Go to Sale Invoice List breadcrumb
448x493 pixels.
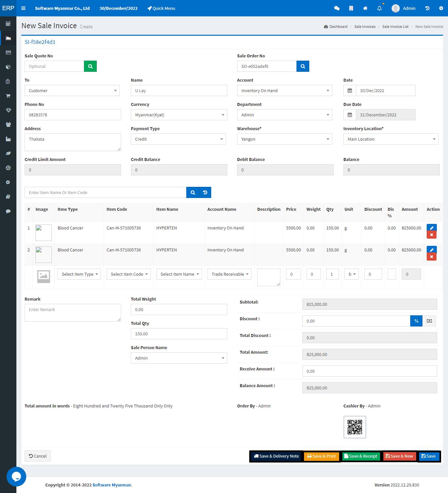coord(395,27)
